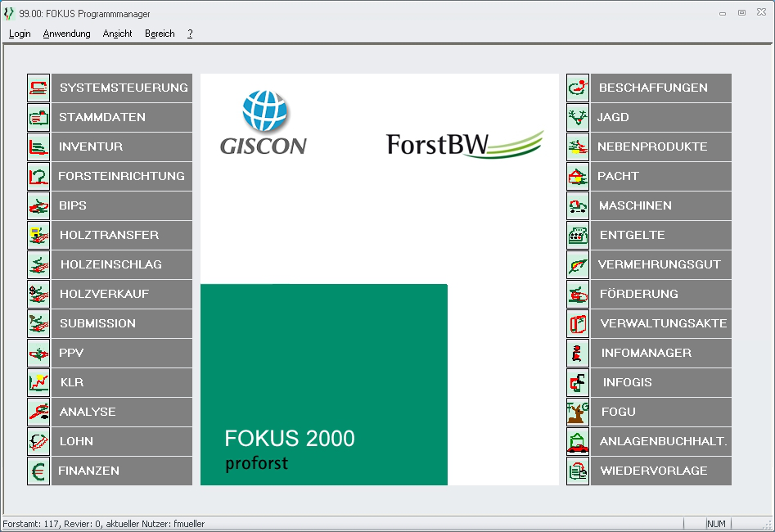Viewport: 775px width, 532px height.
Task: Open the Holzverkauf module
Action: (x=122, y=294)
